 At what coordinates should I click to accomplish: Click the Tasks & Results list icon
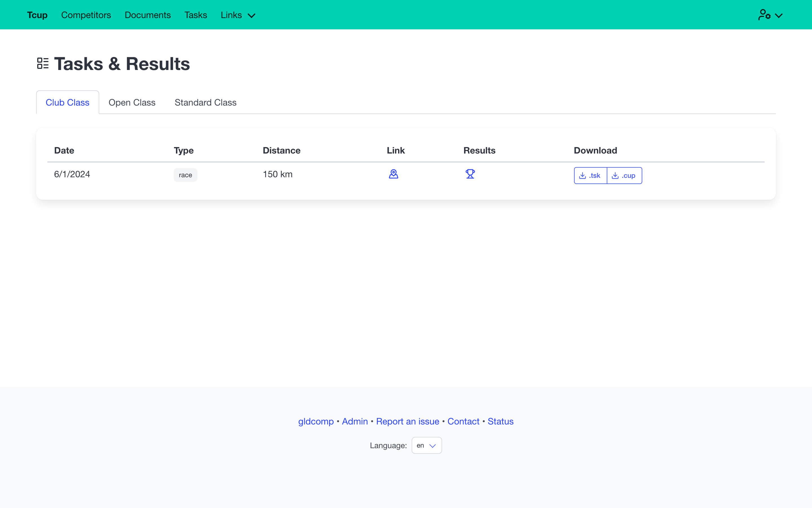43,63
